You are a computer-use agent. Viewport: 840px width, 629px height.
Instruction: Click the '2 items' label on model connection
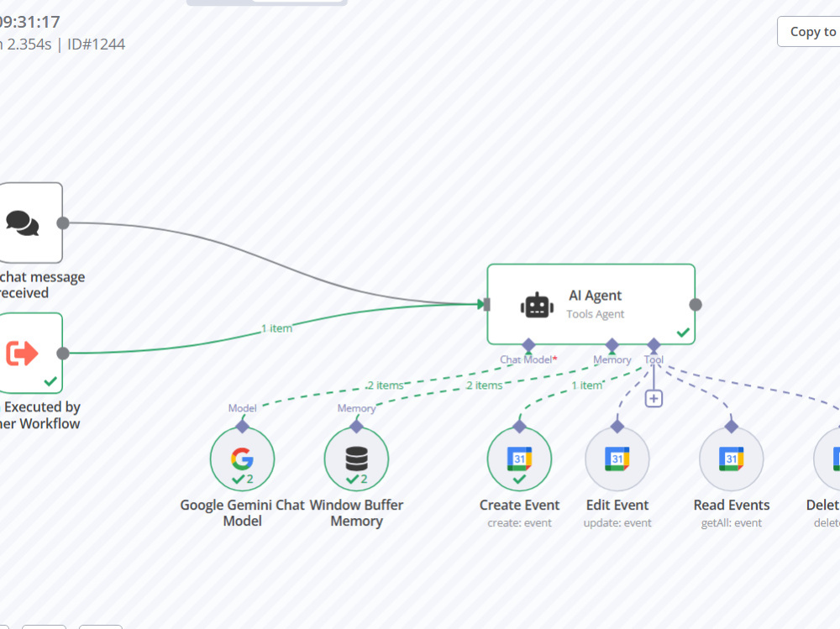click(385, 385)
